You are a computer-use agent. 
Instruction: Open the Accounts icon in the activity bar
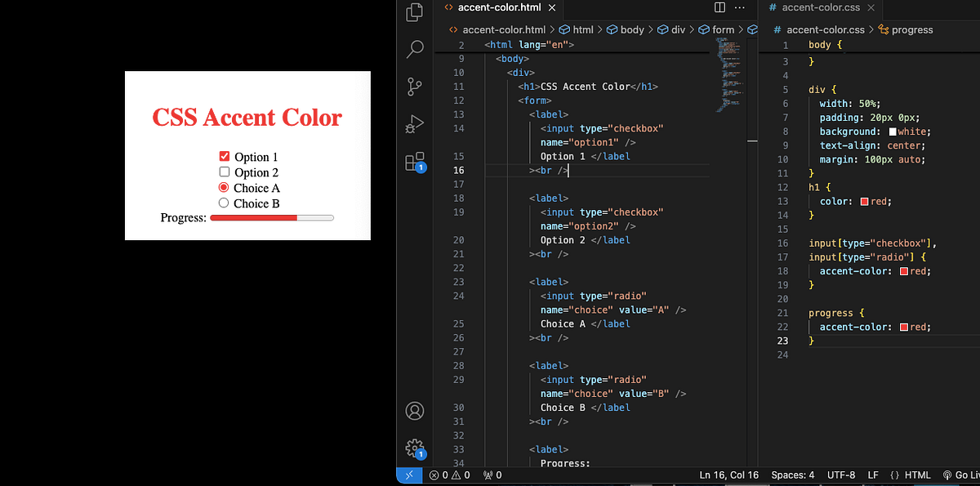click(x=414, y=411)
